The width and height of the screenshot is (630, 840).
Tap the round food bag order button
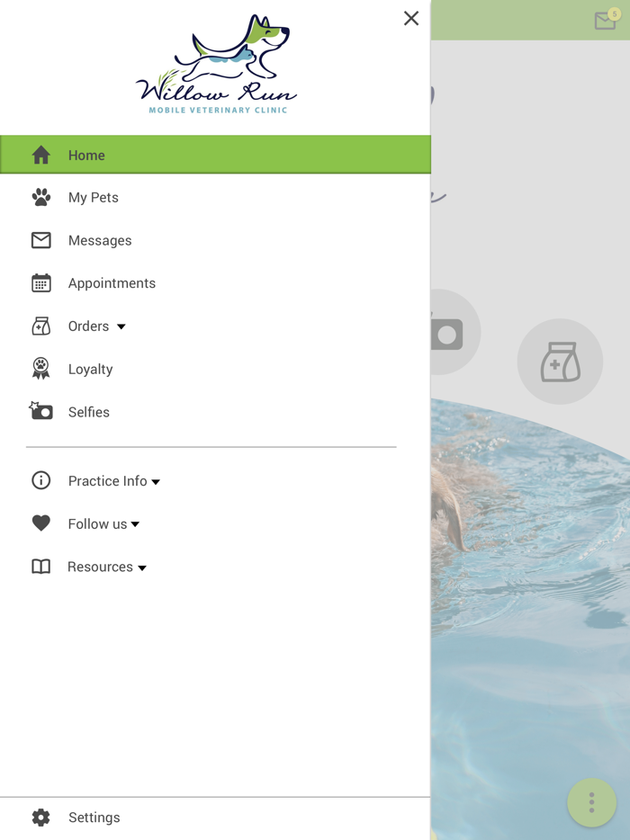click(x=560, y=362)
